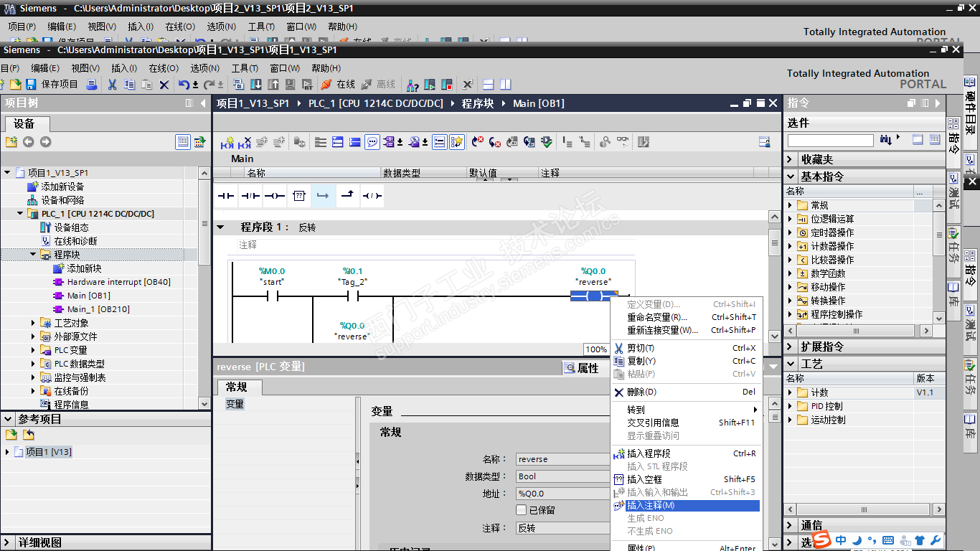Screen dimensions: 980x551
Task: Click the Open branch arrow icon
Action: (x=324, y=196)
